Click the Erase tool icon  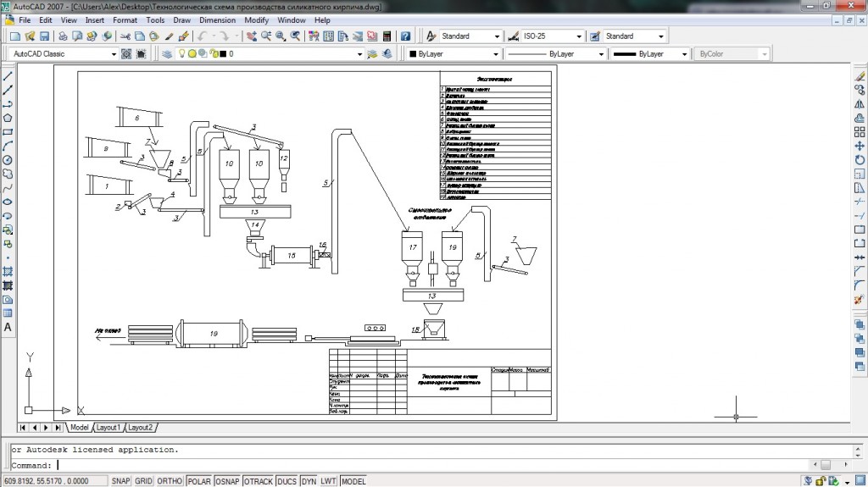pyautogui.click(x=860, y=76)
